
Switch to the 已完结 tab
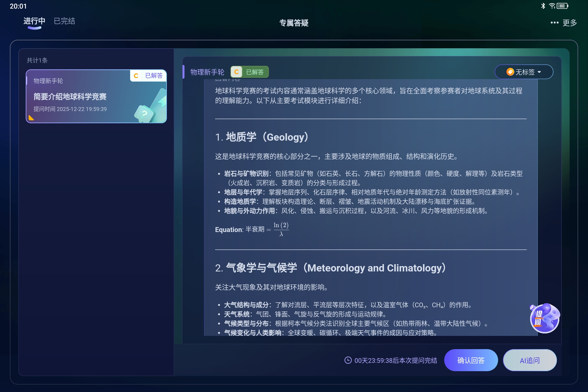(64, 21)
